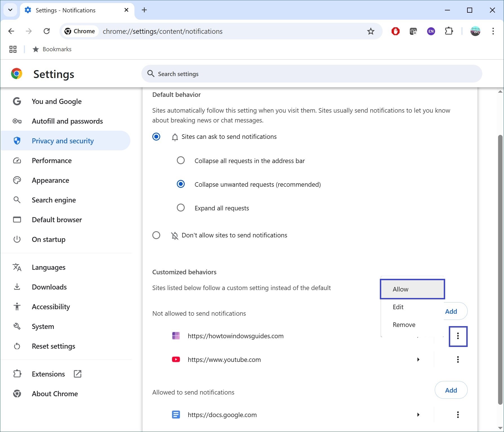This screenshot has height=432, width=504.
Task: Open the Performance settings
Action: click(65, 161)
